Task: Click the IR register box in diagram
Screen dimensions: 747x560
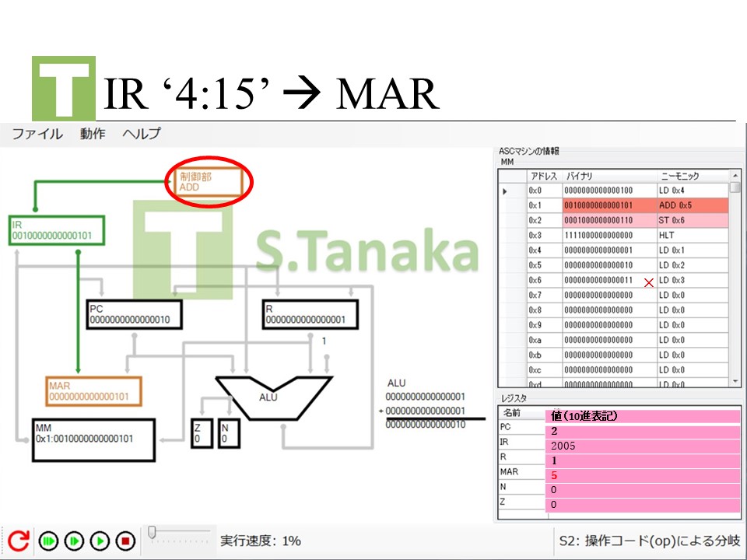Action: click(57, 230)
